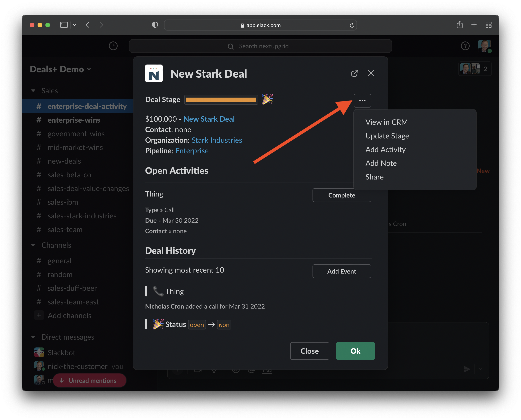Show Safari tab overview grid icon
521x420 pixels.
point(488,25)
